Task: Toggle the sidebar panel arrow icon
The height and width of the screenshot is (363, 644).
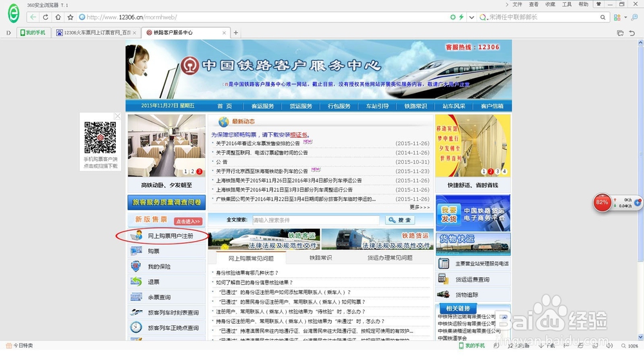Action: 8,32
